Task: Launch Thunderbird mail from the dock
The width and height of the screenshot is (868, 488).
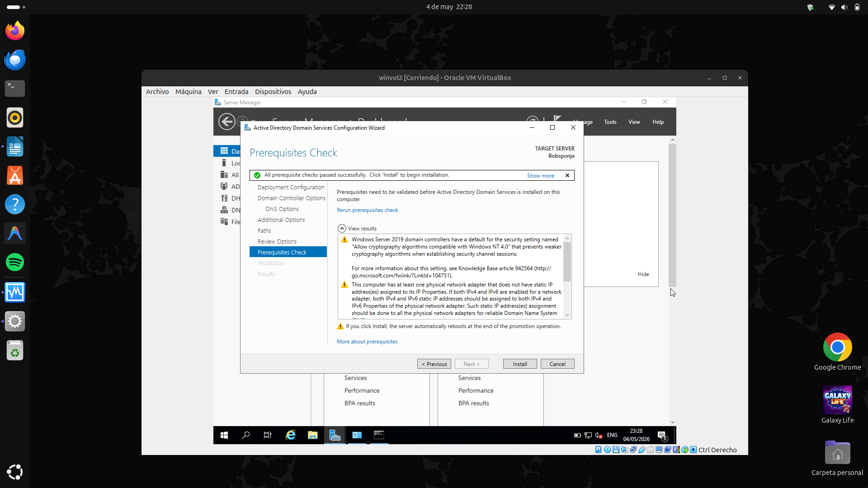Action: click(15, 60)
